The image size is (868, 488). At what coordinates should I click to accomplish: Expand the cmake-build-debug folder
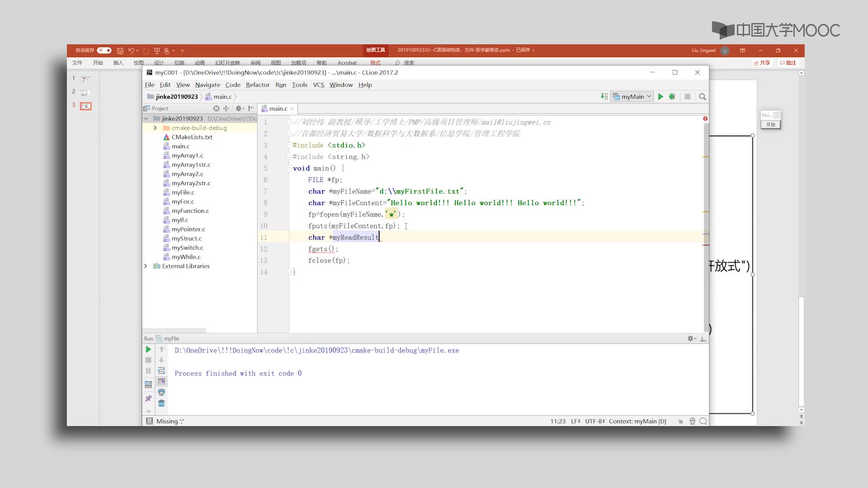tap(155, 128)
